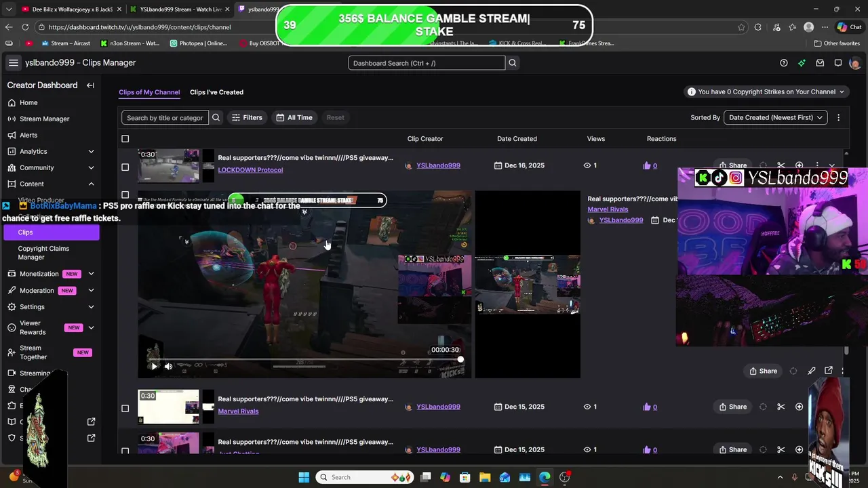This screenshot has width=868, height=488.
Task: Open the whispers chat bubble icon
Action: (838, 63)
